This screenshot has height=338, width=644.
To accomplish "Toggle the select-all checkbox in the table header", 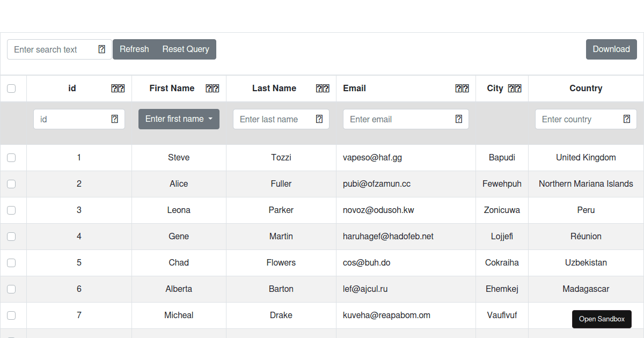I will (11, 89).
